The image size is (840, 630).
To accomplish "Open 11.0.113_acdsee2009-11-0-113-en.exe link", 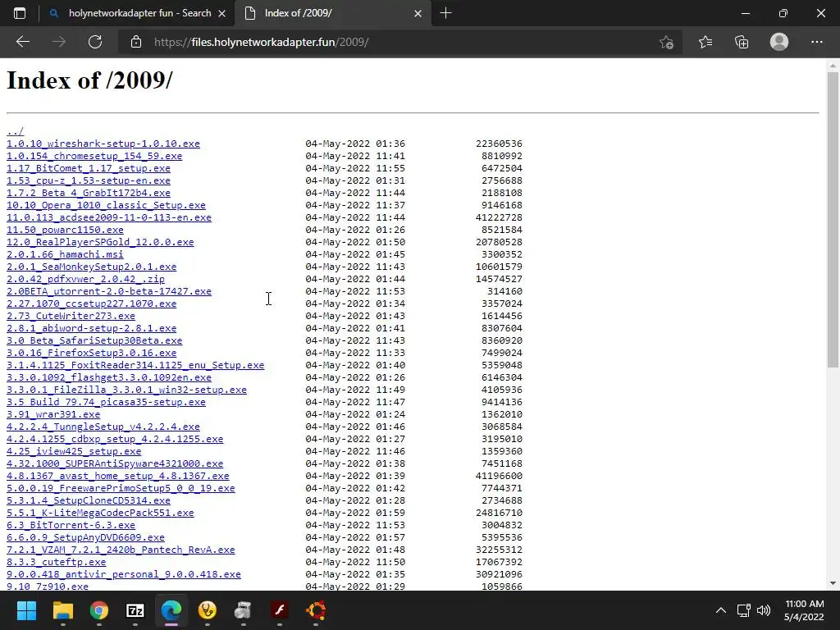I will tap(109, 217).
